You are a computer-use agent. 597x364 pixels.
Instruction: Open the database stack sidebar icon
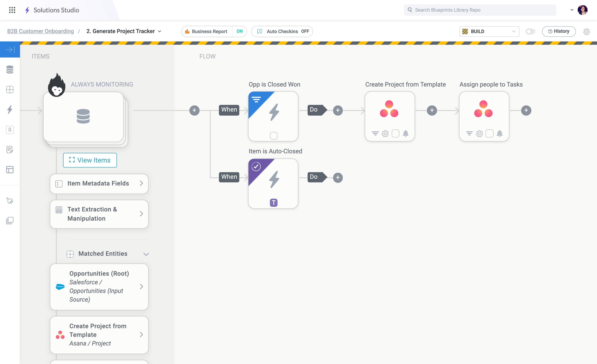tap(10, 70)
